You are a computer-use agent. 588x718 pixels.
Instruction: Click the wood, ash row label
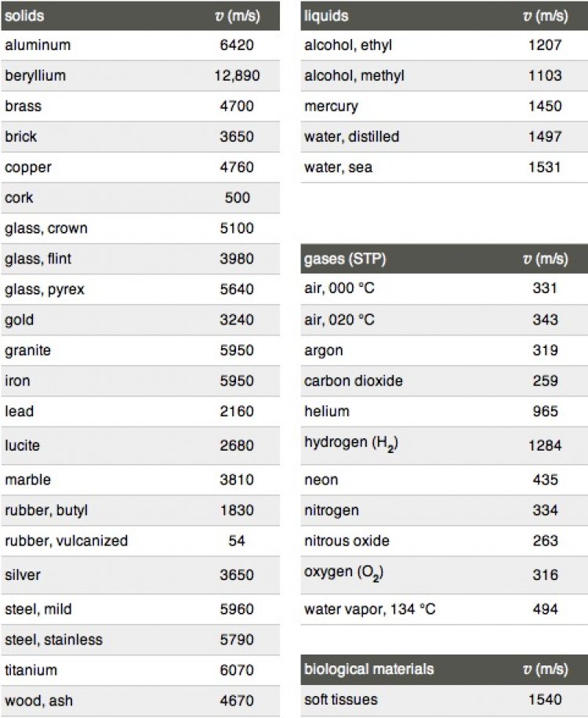(x=39, y=701)
